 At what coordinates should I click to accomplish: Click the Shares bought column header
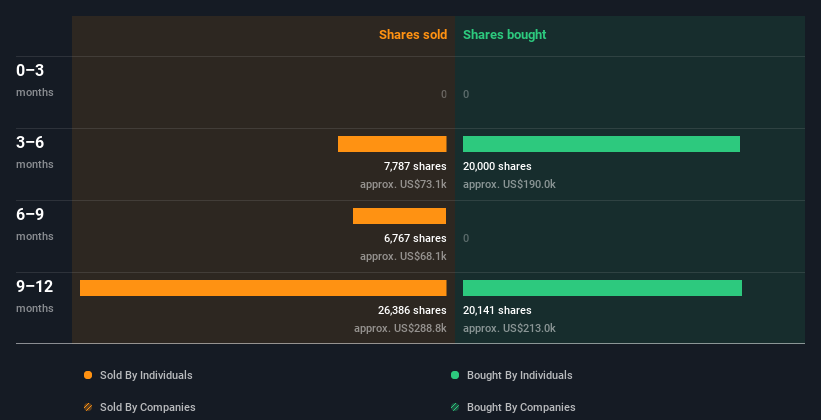pyautogui.click(x=505, y=35)
